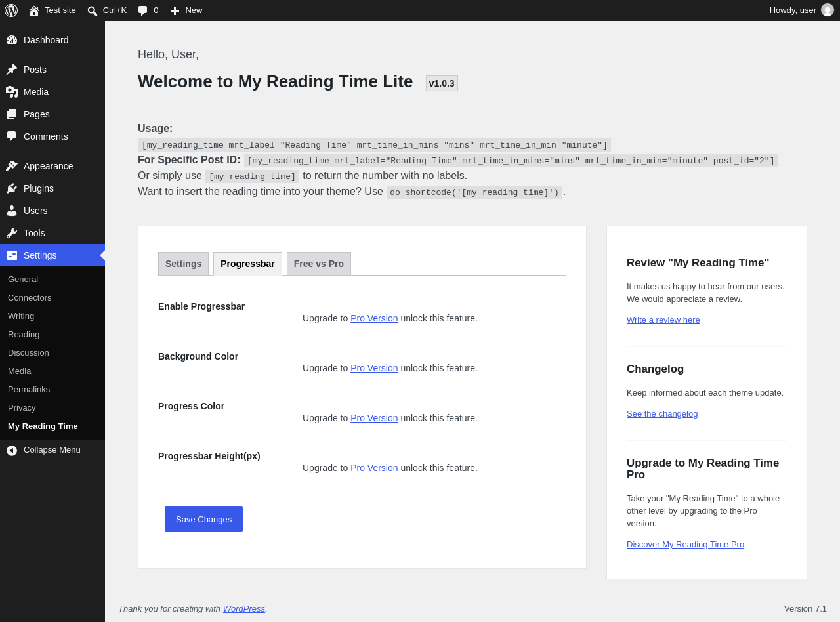840x622 pixels.
Task: Click the WordPress logo icon
Action: pyautogui.click(x=11, y=10)
